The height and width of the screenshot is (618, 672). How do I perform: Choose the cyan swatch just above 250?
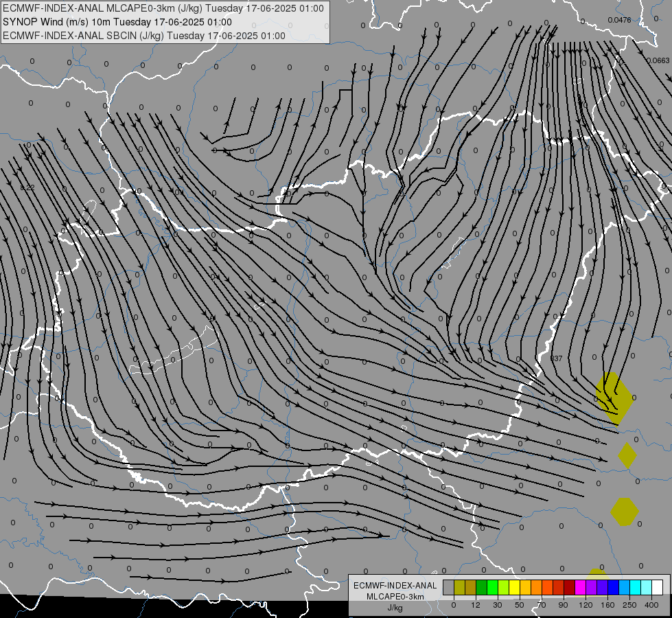click(636, 587)
